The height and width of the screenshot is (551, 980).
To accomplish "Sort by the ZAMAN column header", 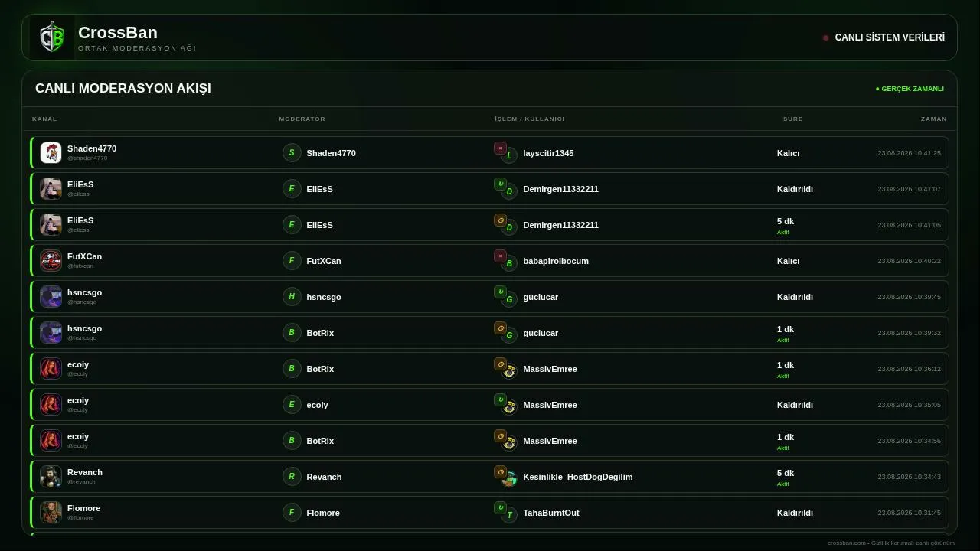I will [x=934, y=119].
